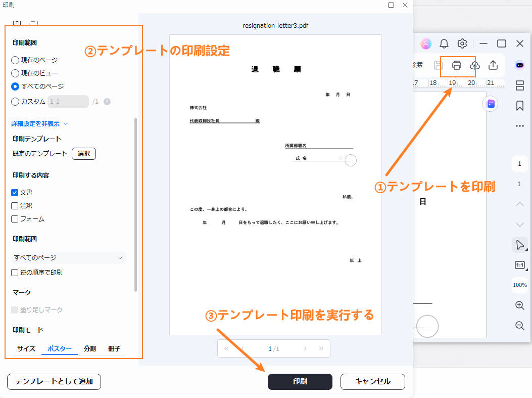This screenshot has height=398, width=532.
Task: Open the bookmark panel icon
Action: (x=519, y=105)
